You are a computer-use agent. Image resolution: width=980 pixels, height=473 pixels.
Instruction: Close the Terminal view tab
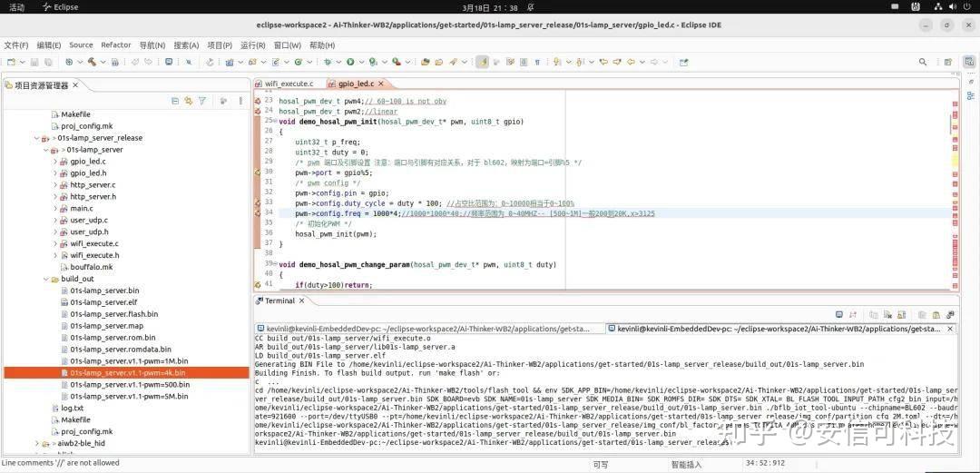point(301,301)
